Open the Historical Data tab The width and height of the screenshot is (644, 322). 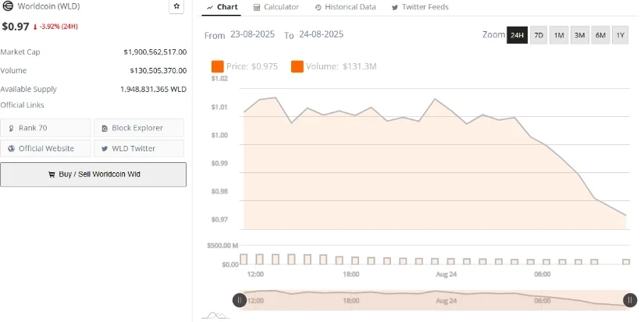[x=345, y=7]
